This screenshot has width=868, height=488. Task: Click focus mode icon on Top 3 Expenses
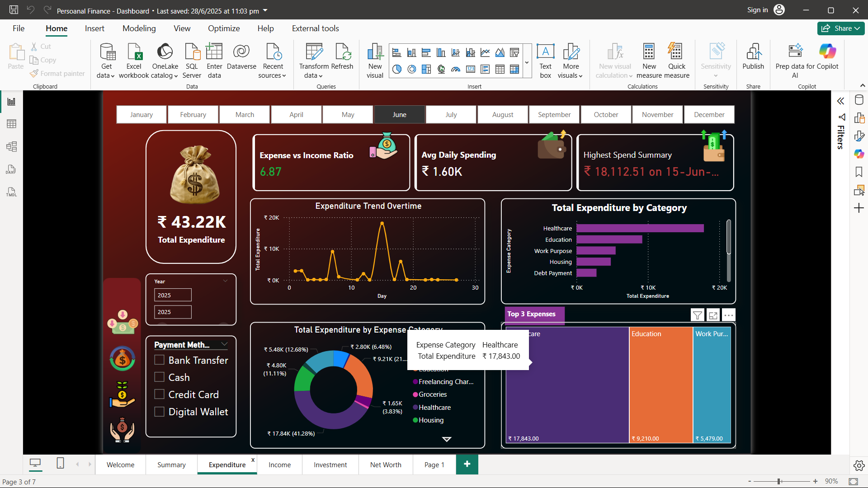(713, 315)
